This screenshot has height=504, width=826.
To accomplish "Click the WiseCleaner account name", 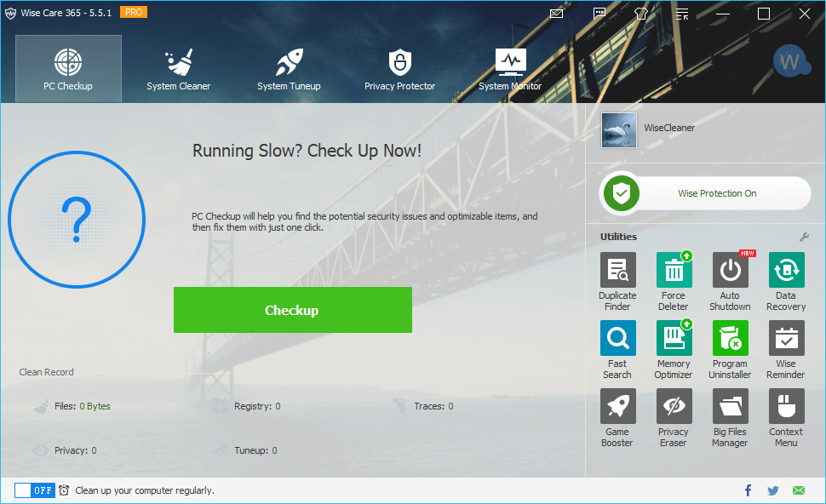I will pos(669,128).
